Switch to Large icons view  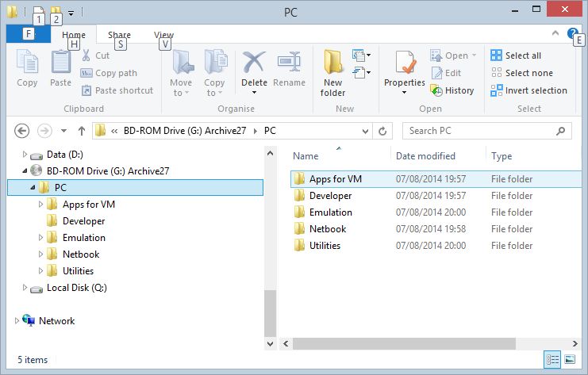pos(570,360)
